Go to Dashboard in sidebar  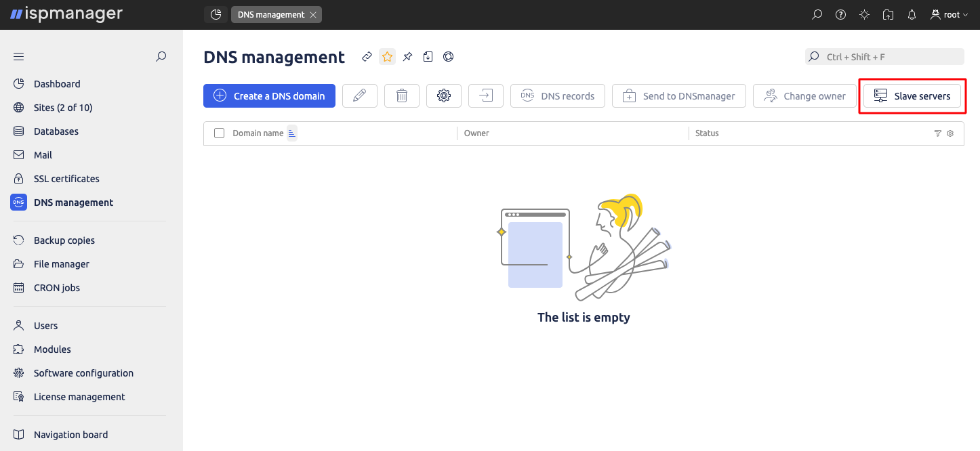pos(57,84)
